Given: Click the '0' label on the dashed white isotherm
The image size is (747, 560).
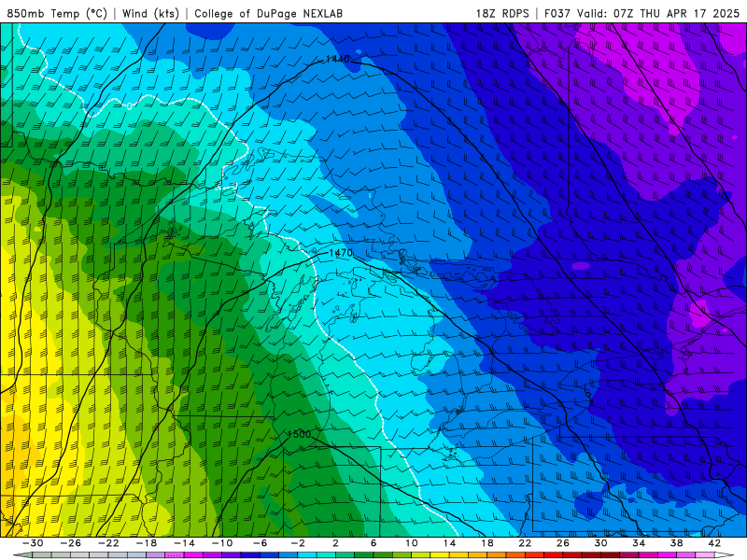Looking at the screenshot, I should click(x=130, y=105).
